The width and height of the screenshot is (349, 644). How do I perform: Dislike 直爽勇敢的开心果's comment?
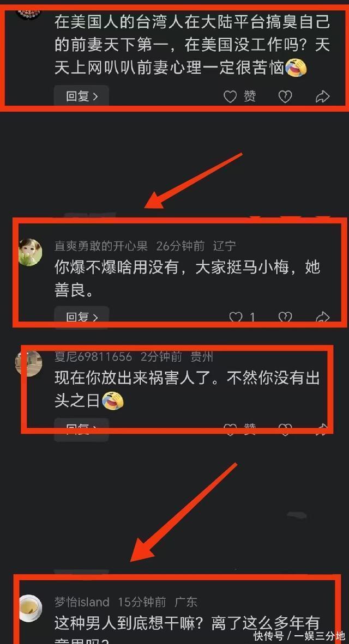285,318
